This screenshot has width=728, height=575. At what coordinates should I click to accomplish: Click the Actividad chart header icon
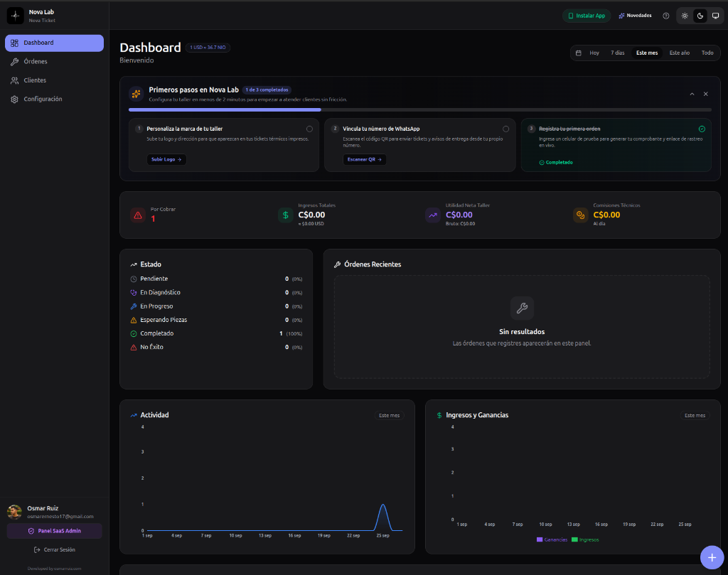click(x=134, y=415)
